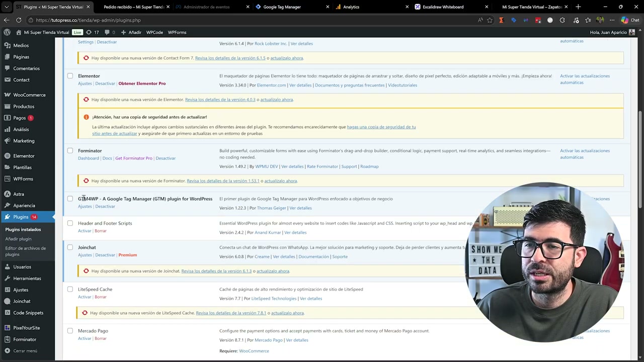Open Plantillas via its folder icon

click(x=7, y=167)
